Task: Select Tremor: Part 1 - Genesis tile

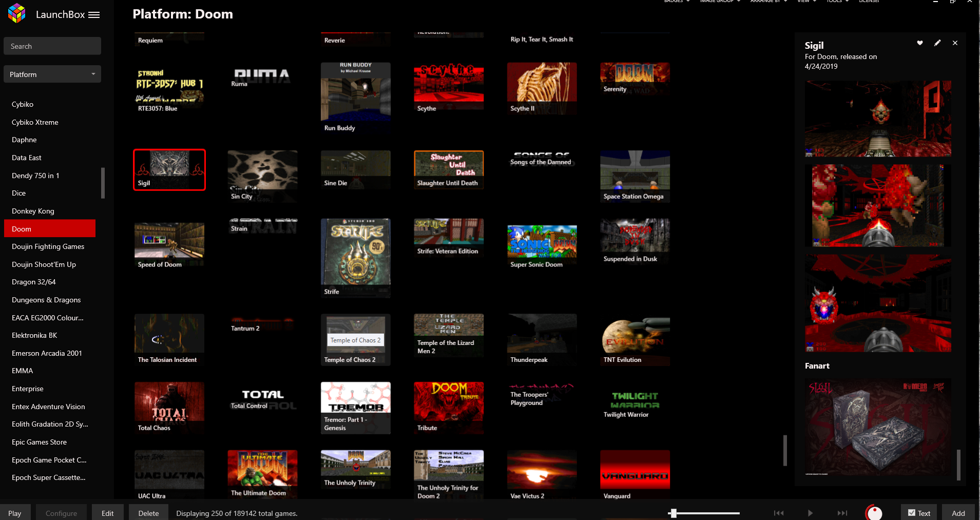Action: [356, 408]
